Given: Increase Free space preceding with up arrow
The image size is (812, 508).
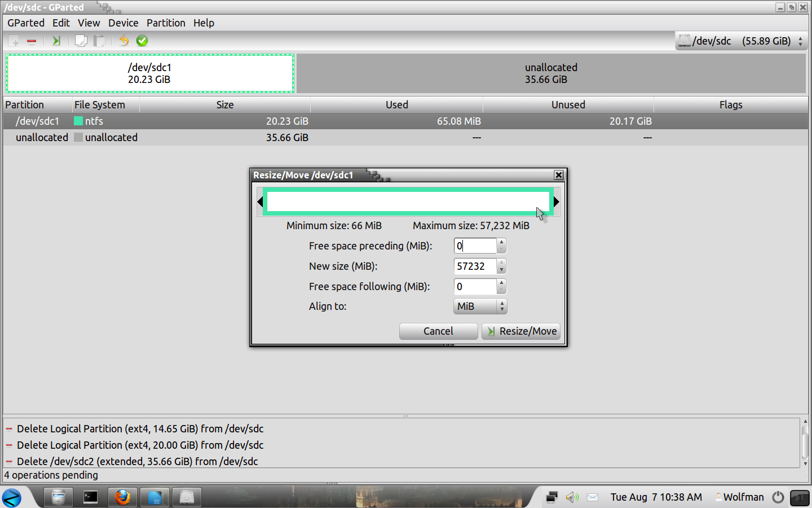Looking at the screenshot, I should (501, 242).
